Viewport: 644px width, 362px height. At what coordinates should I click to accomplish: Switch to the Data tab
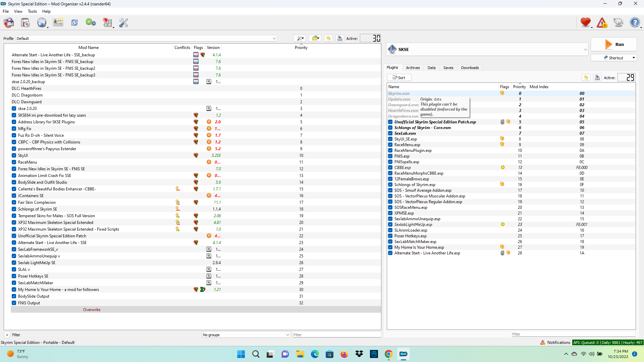coord(432,68)
